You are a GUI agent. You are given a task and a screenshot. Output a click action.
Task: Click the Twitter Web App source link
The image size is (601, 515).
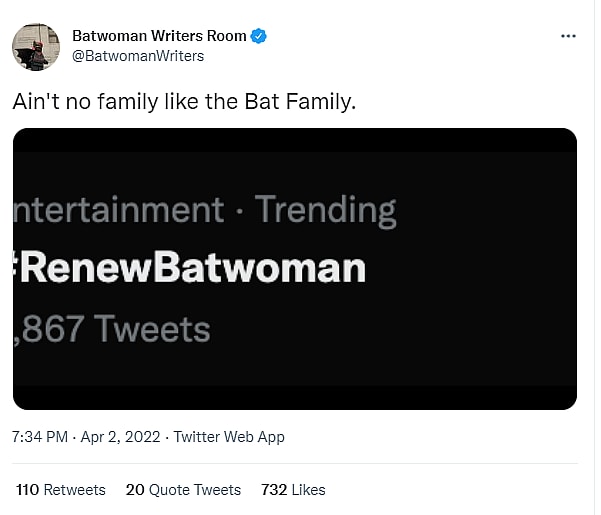(229, 437)
